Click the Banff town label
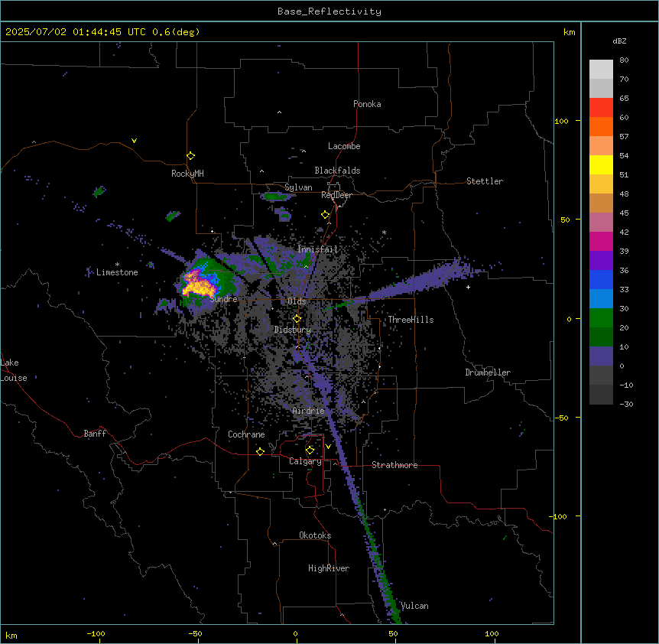This screenshot has height=644, width=659. (95, 434)
